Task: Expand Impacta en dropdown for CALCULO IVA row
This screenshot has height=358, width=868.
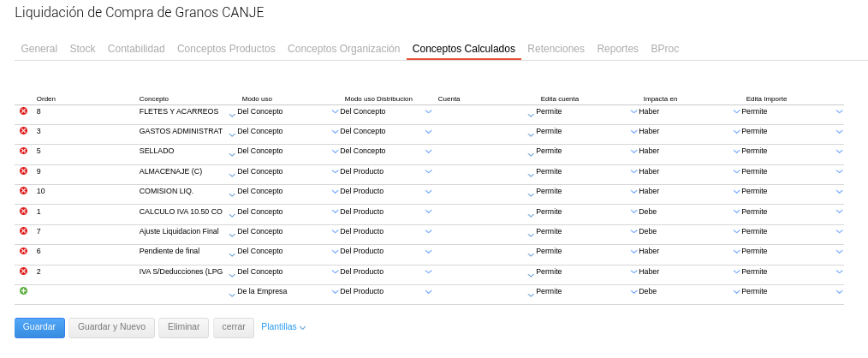Action: (x=737, y=212)
